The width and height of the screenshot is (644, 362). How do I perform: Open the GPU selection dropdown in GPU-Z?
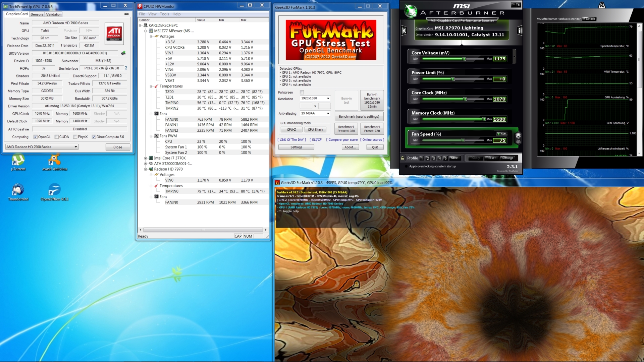(42, 147)
